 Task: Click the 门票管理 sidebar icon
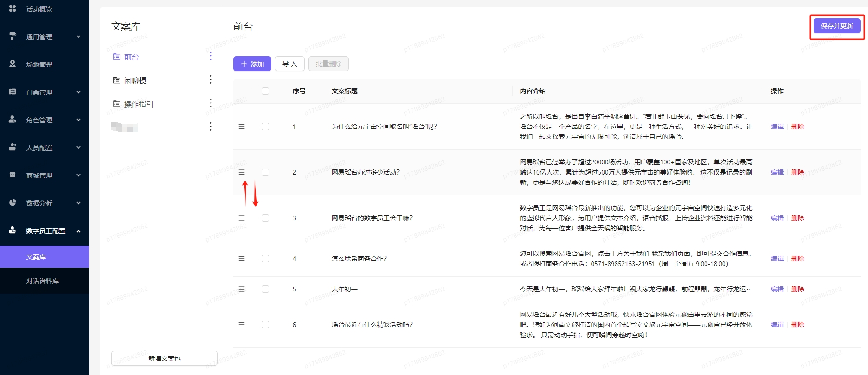click(12, 91)
